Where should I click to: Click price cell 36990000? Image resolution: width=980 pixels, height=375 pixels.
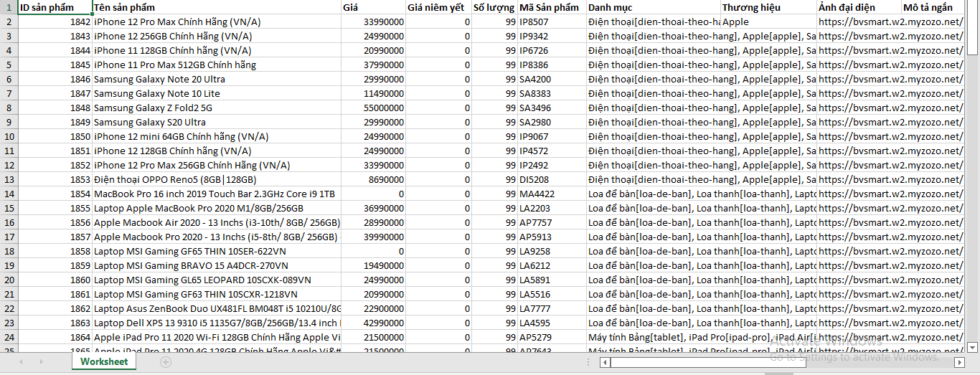pyautogui.click(x=373, y=208)
